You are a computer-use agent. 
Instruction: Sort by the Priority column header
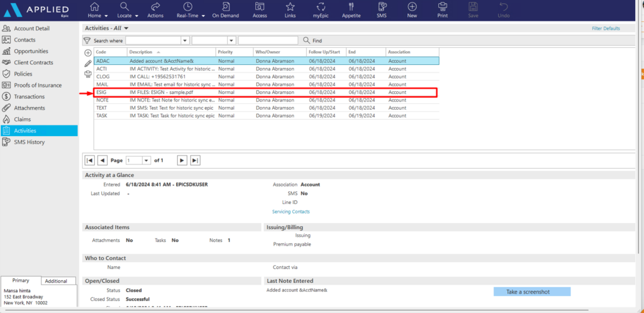235,52
